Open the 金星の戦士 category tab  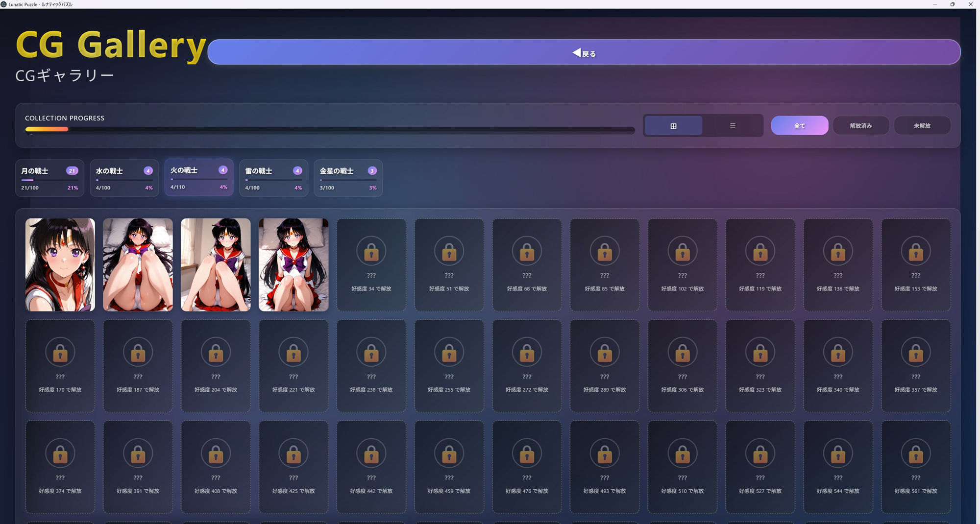pos(348,178)
